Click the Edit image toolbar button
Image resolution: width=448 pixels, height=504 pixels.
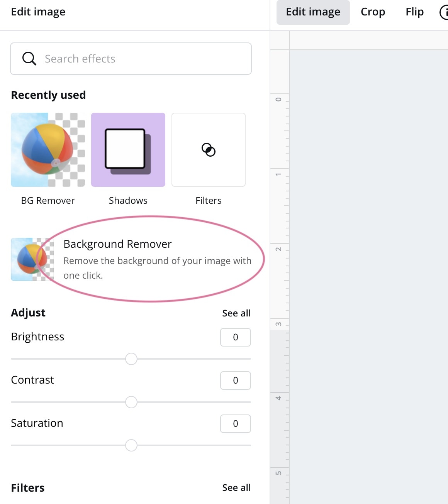pos(313,12)
